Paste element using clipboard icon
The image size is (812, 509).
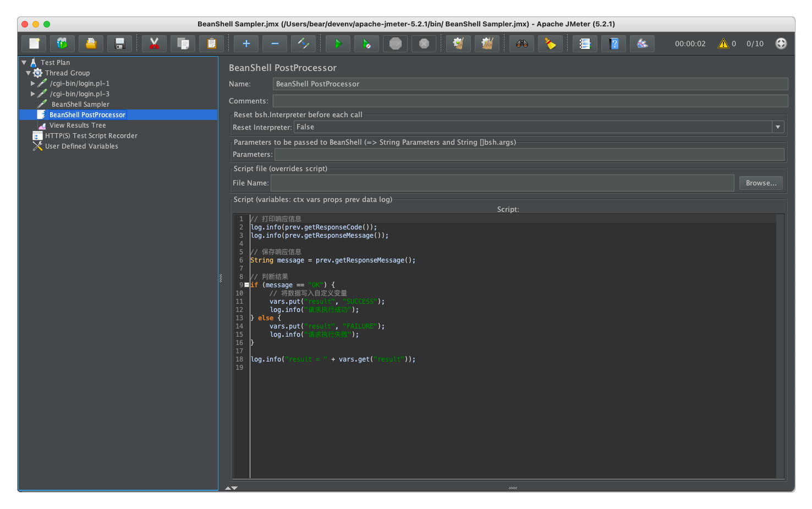click(212, 43)
